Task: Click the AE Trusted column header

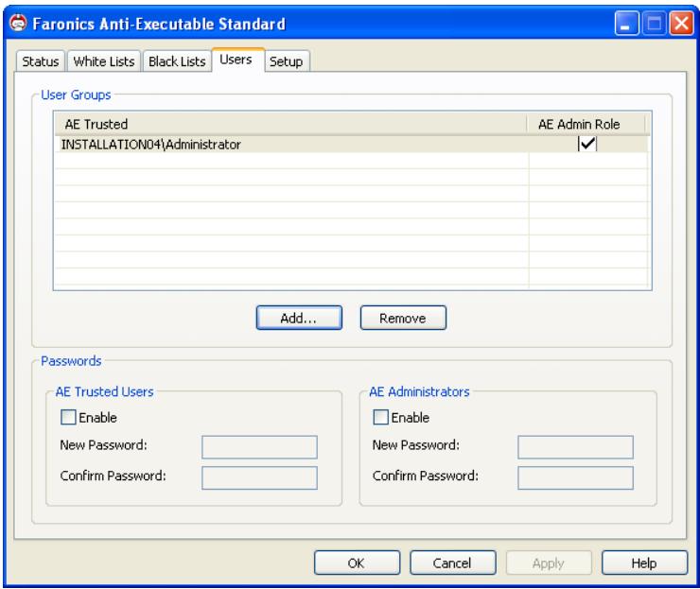Action: tap(290, 124)
